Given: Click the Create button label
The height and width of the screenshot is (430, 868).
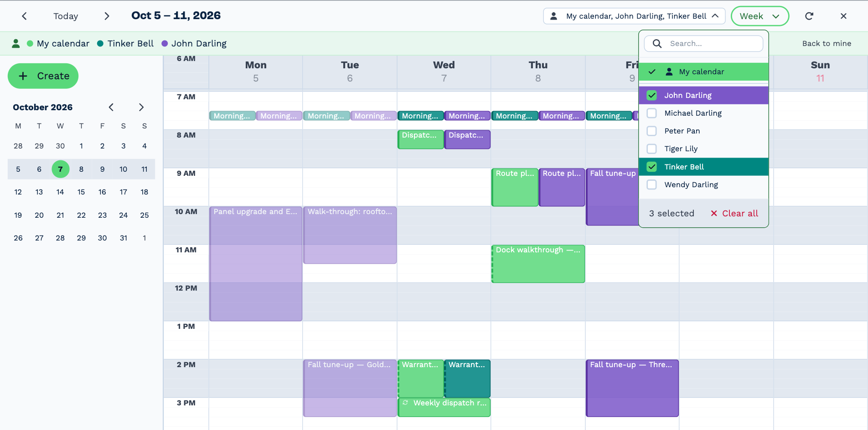Looking at the screenshot, I should click(53, 76).
